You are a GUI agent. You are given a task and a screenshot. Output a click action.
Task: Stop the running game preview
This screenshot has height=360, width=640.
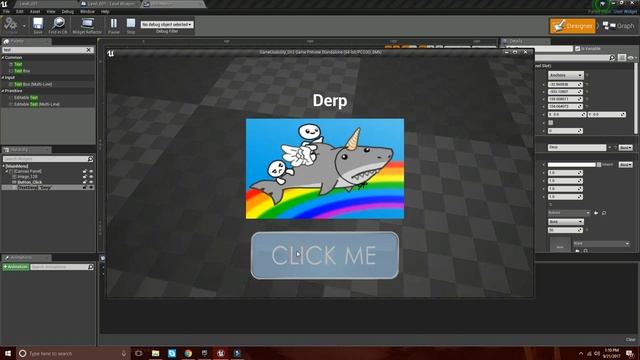tap(131, 25)
